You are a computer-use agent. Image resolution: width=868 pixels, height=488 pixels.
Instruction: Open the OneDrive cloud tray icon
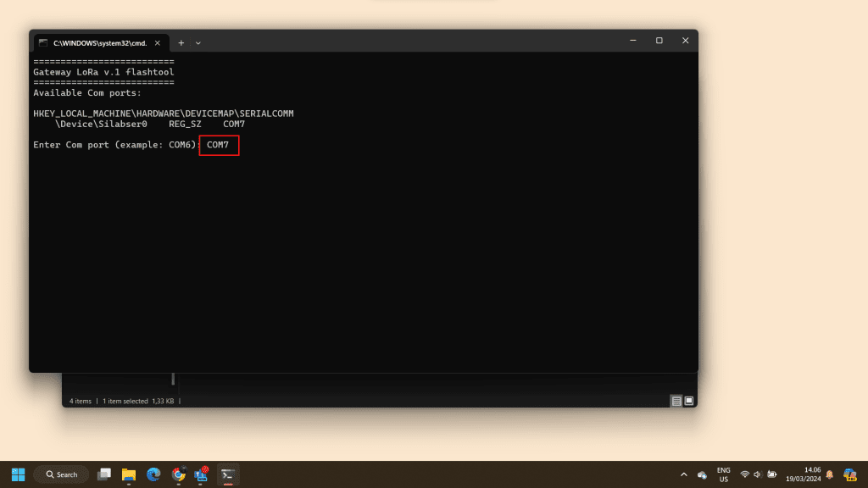point(702,474)
